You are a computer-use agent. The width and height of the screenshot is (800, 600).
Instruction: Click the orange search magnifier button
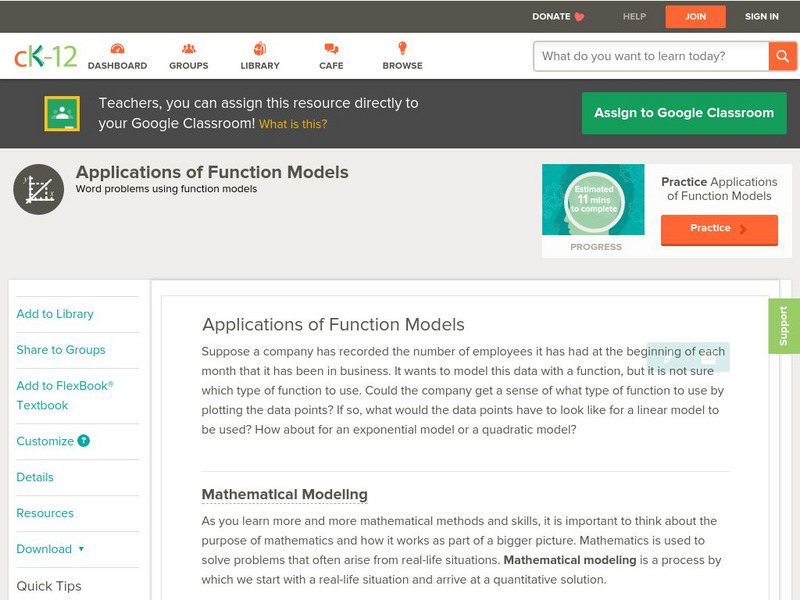[x=782, y=56]
